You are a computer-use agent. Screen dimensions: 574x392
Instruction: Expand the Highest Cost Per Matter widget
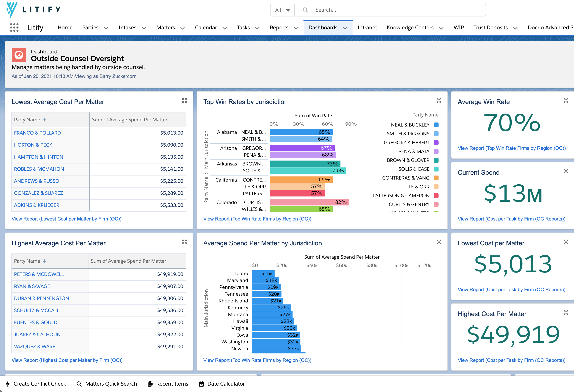[x=566, y=312]
